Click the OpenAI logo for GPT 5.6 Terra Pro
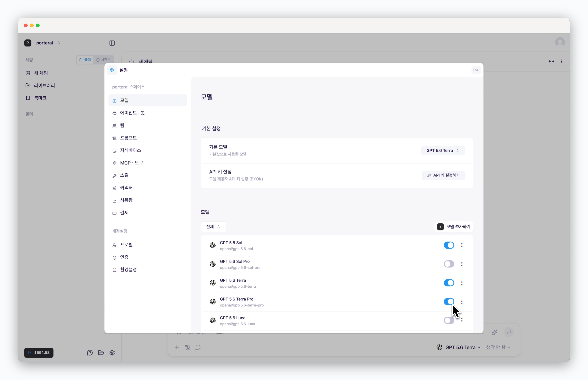This screenshot has height=380, width=588. pyautogui.click(x=213, y=302)
